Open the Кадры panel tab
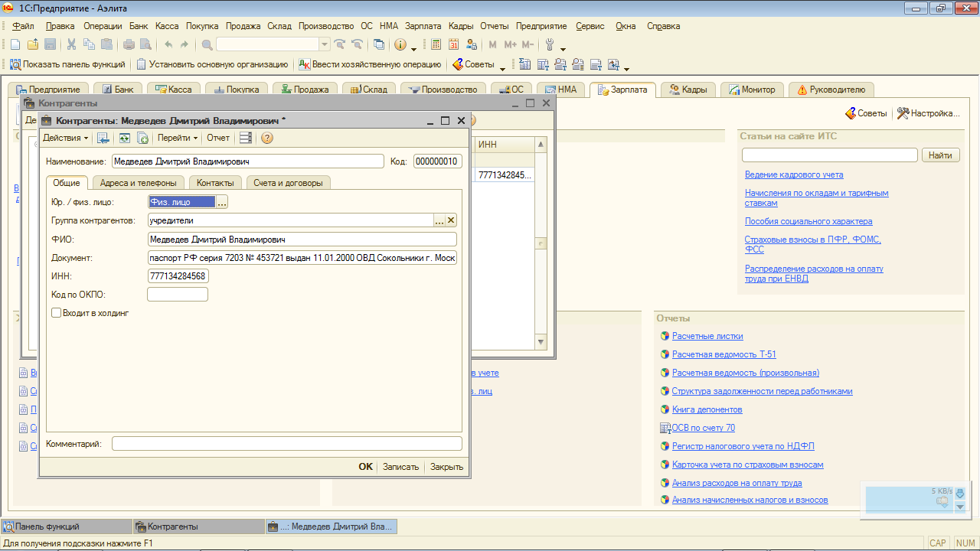980x551 pixels. click(689, 90)
